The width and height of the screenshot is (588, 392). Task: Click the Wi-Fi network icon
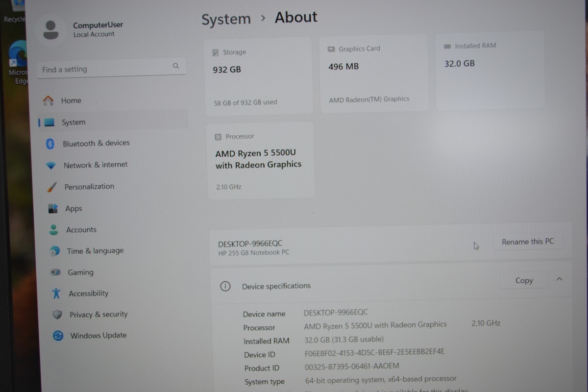(51, 166)
